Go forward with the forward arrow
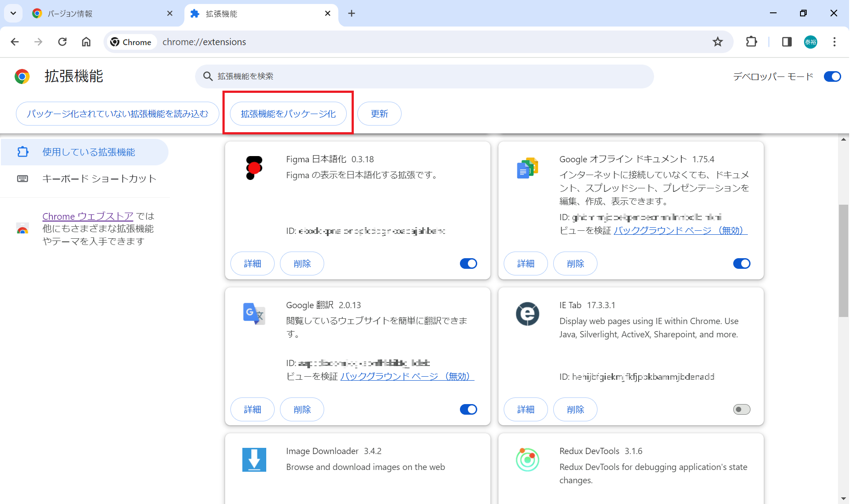Viewport: 850px width, 504px height. [38, 42]
